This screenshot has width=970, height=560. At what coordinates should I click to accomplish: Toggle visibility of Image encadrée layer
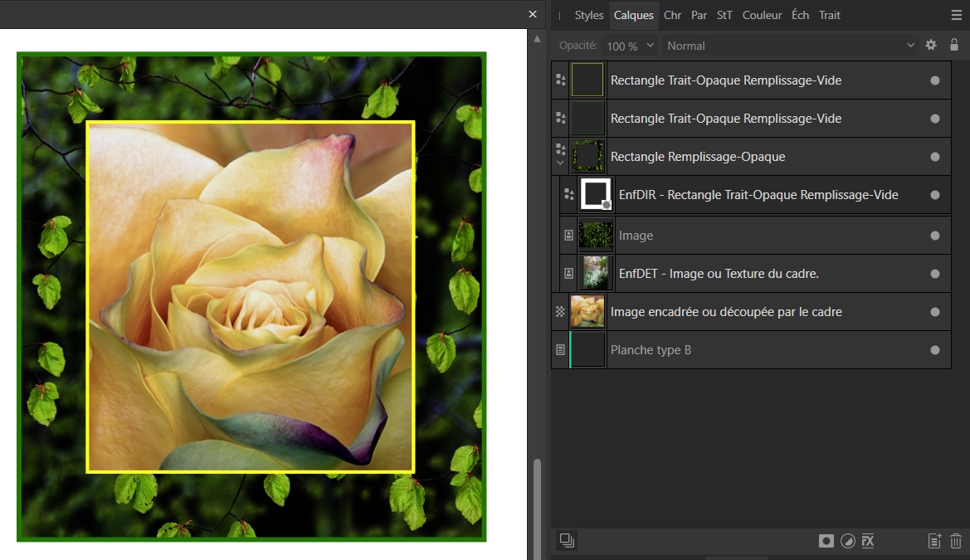click(x=935, y=313)
